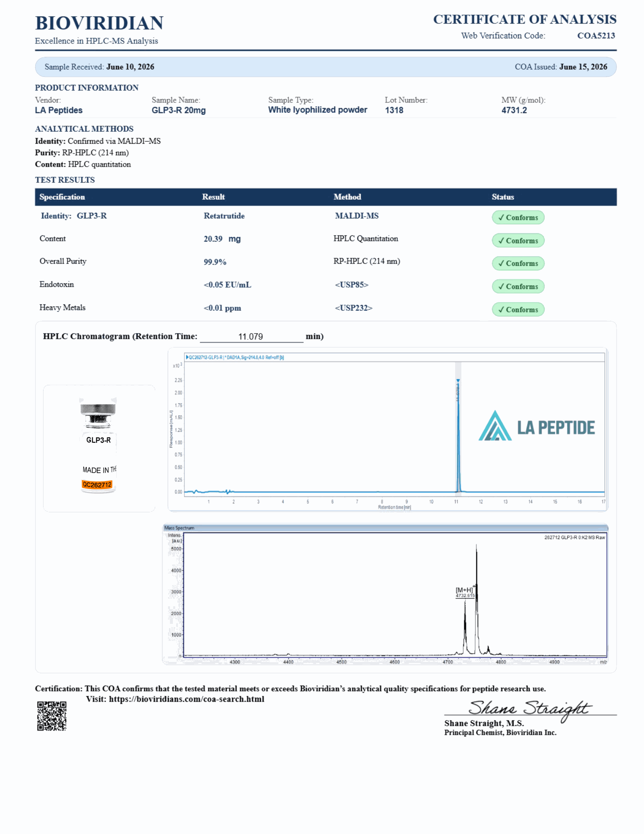644x834 pixels.
Task: Click the sample name GLP3-R 20mg
Action: tap(179, 110)
